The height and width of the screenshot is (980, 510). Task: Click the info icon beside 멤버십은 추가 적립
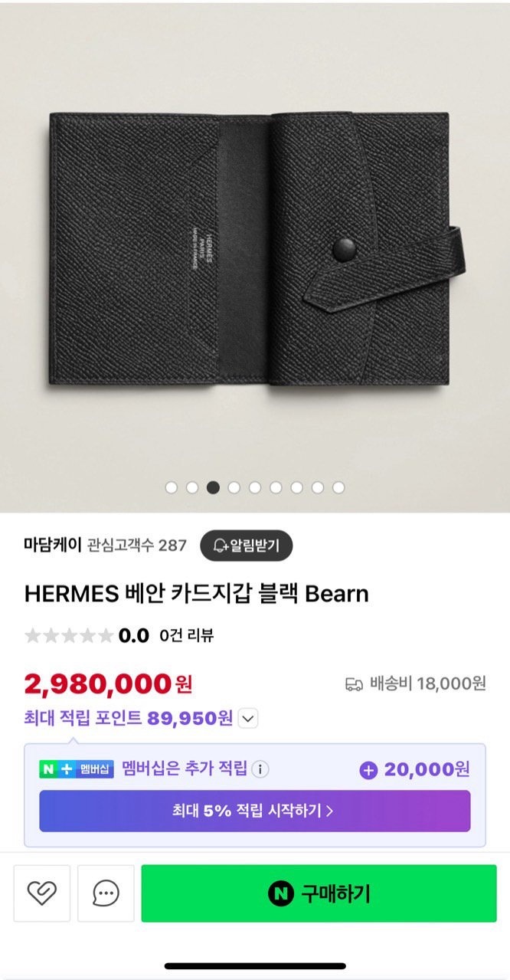point(260,769)
